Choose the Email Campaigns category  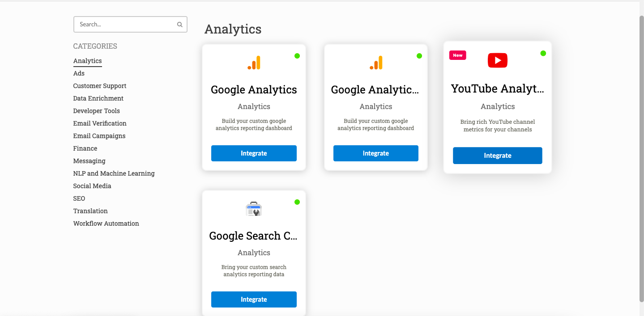point(99,136)
